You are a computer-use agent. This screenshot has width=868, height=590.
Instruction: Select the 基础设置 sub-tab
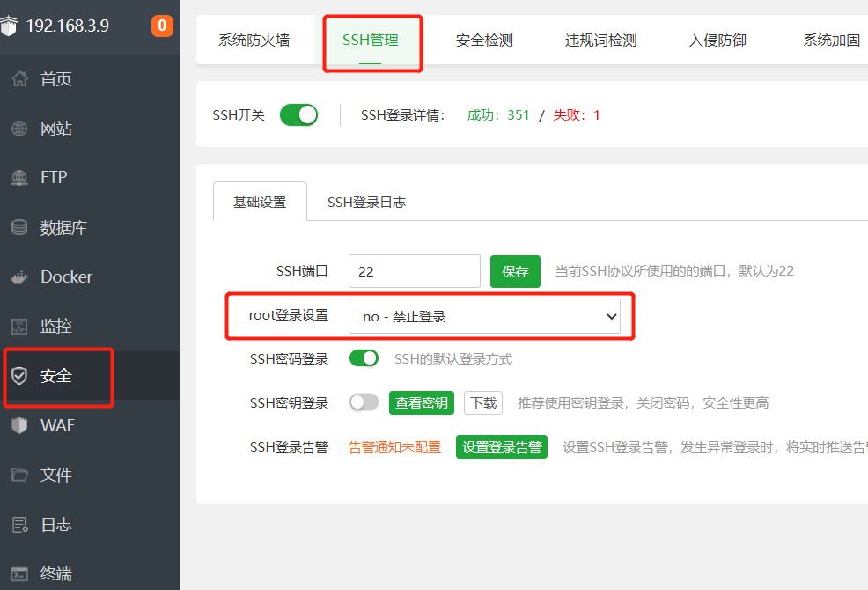tap(260, 203)
